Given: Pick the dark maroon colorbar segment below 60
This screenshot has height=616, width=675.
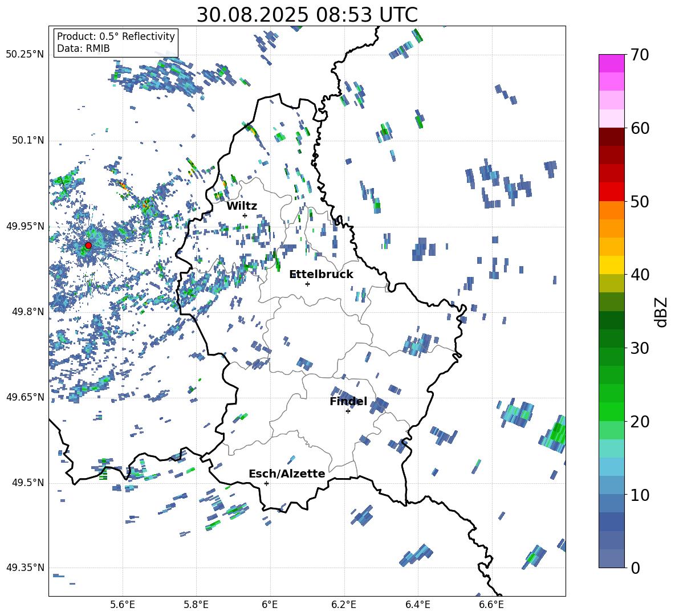Looking at the screenshot, I should (x=611, y=137).
